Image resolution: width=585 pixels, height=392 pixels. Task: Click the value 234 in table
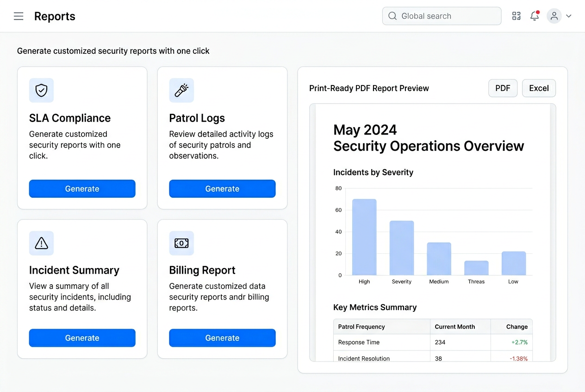[x=440, y=343]
